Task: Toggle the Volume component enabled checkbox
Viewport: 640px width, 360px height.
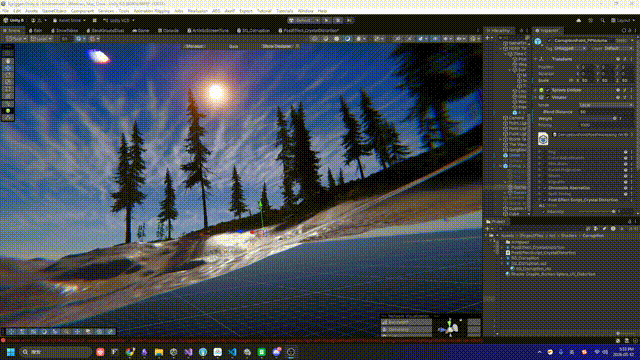Action: (x=548, y=98)
